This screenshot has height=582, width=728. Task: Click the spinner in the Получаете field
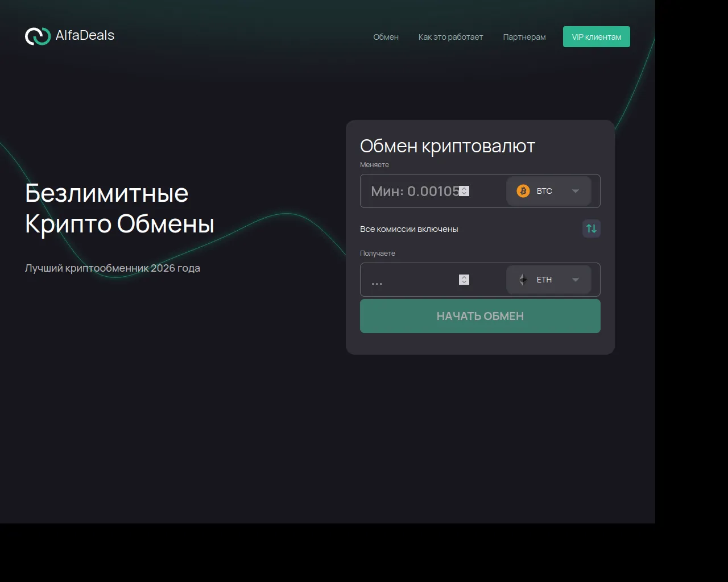point(464,280)
